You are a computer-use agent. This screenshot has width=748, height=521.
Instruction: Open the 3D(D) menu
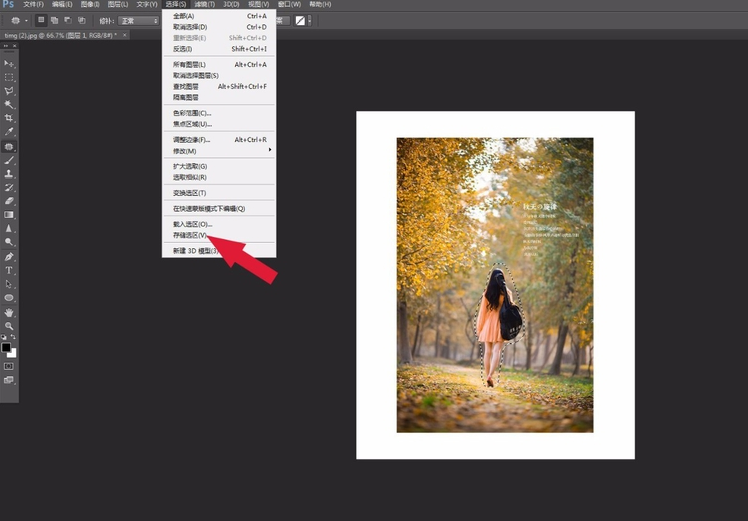[231, 4]
